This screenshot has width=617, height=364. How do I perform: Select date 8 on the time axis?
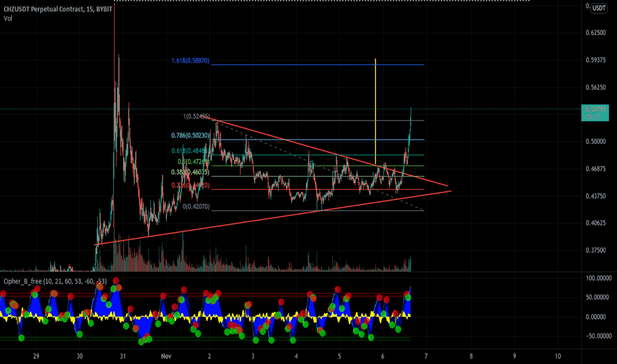click(471, 357)
